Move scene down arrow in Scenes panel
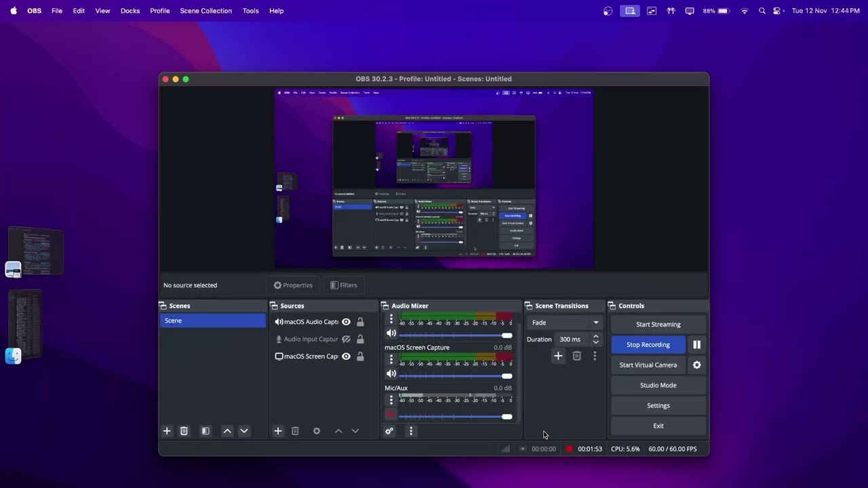868x488 pixels. click(x=244, y=431)
